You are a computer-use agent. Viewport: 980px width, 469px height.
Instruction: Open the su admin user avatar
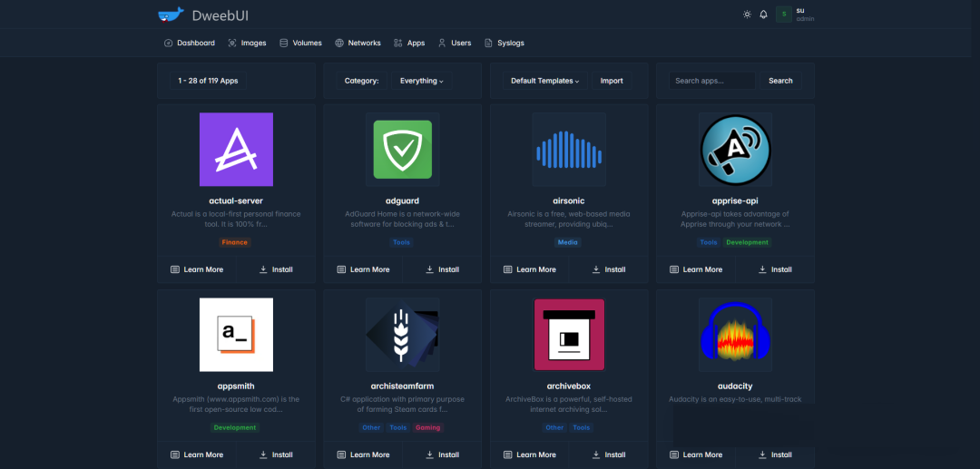784,15
